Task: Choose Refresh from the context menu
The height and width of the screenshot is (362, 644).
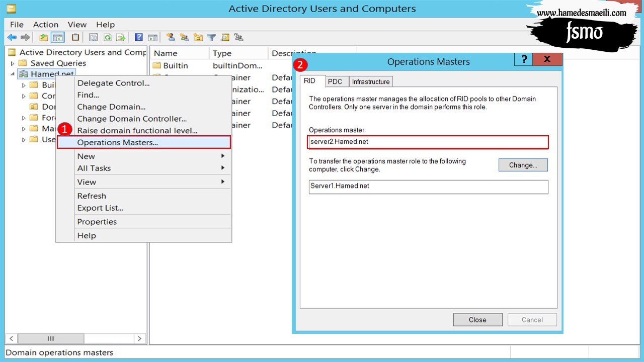Action: click(143, 196)
